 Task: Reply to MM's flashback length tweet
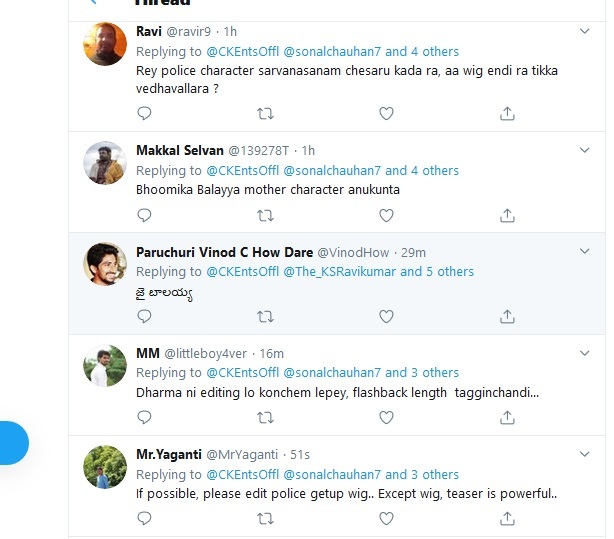pos(144,418)
